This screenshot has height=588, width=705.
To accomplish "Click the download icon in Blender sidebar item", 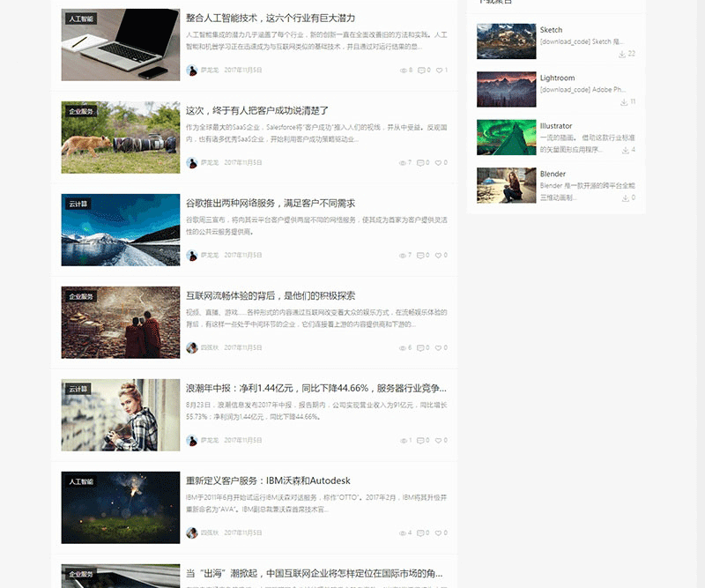I will click(626, 198).
